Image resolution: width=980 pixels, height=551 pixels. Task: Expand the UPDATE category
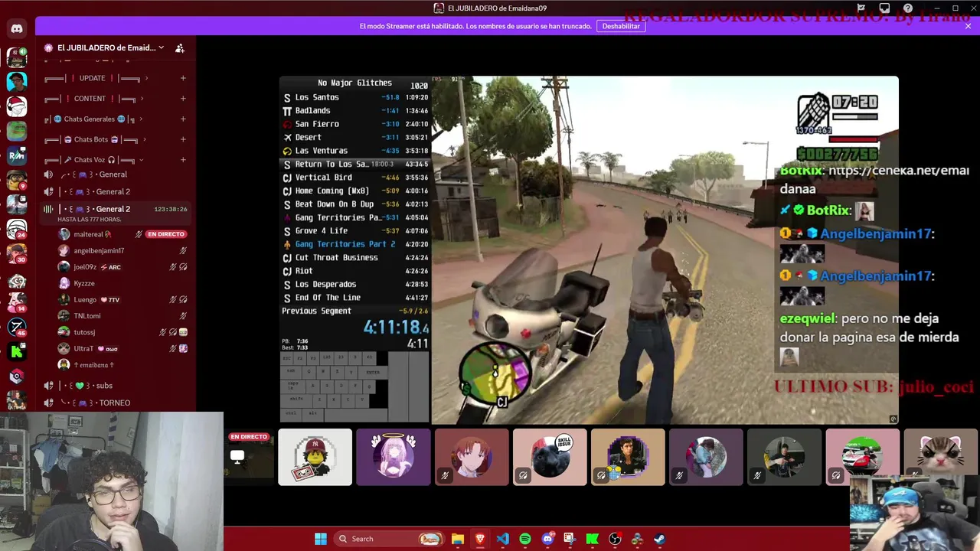point(96,78)
